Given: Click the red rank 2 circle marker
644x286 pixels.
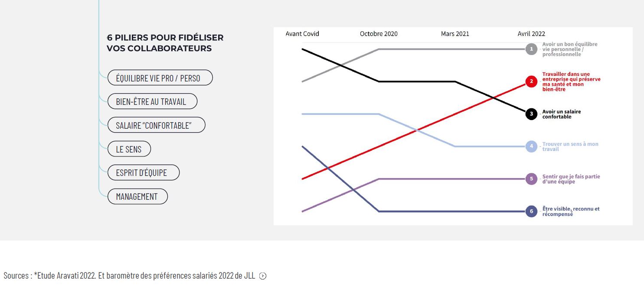Looking at the screenshot, I should 531,81.
